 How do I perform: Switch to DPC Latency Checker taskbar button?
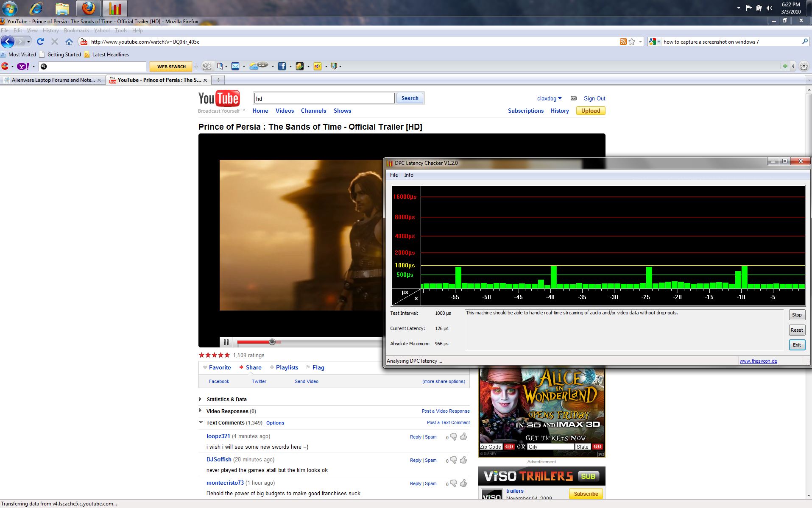[114, 8]
